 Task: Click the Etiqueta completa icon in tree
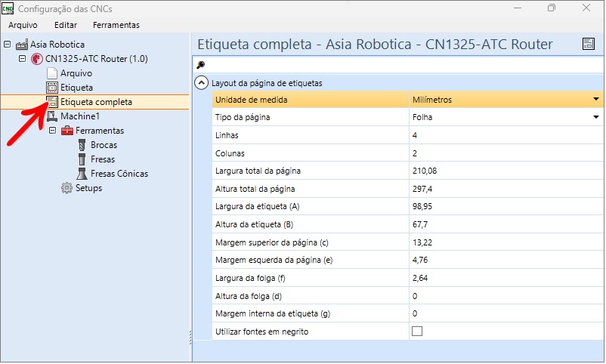click(x=52, y=102)
